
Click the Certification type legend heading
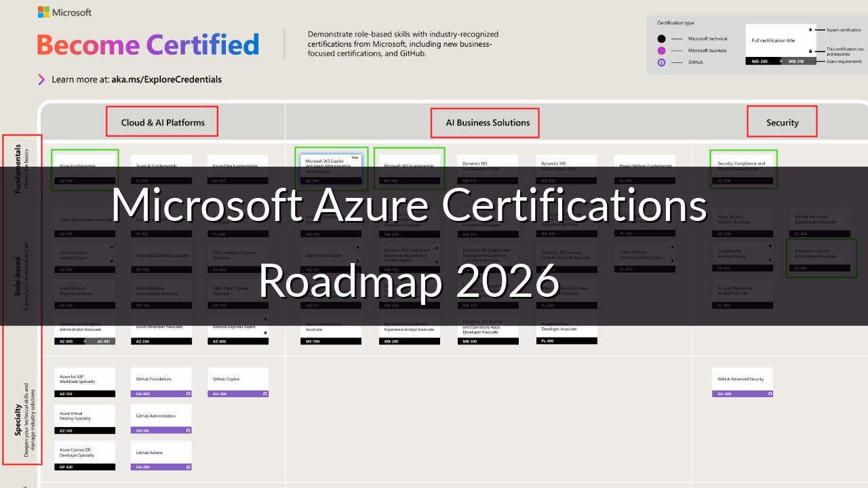coord(675,23)
